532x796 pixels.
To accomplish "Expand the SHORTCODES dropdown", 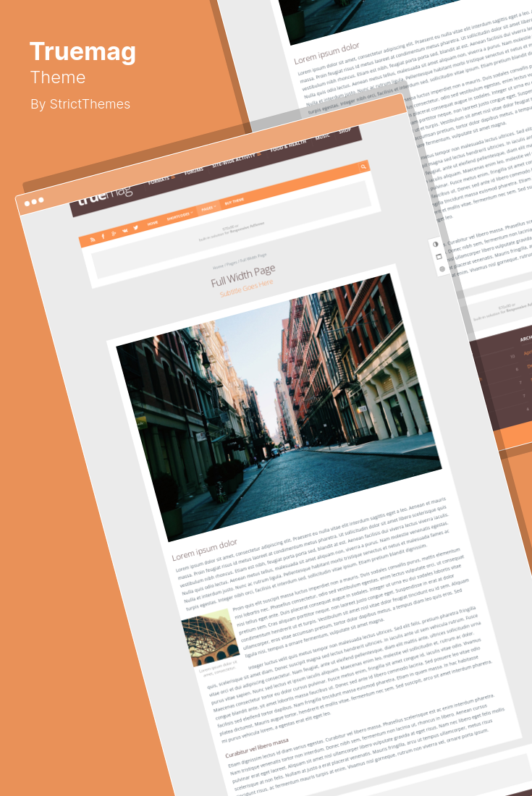I will [x=180, y=216].
